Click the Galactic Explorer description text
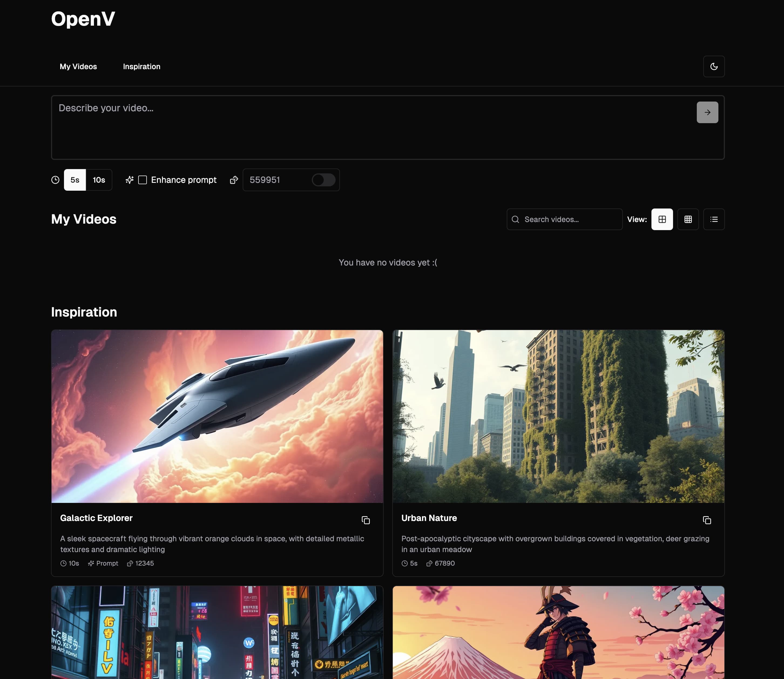The width and height of the screenshot is (784, 679). point(212,544)
